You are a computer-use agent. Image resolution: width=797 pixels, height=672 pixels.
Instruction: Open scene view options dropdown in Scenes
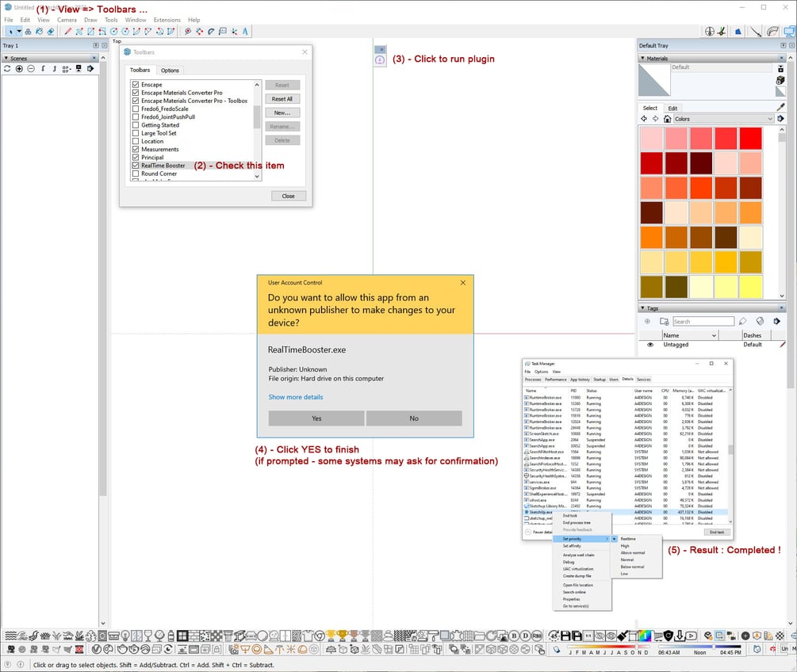(x=66, y=69)
